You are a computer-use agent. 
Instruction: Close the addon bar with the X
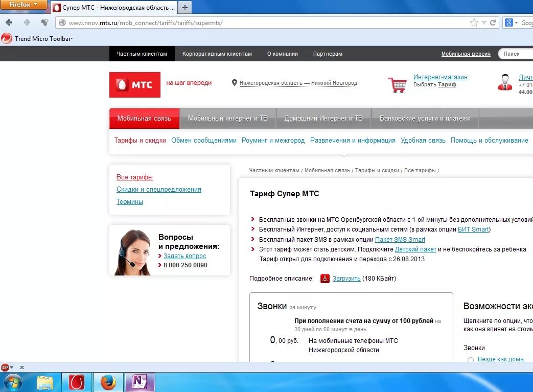tap(22, 367)
